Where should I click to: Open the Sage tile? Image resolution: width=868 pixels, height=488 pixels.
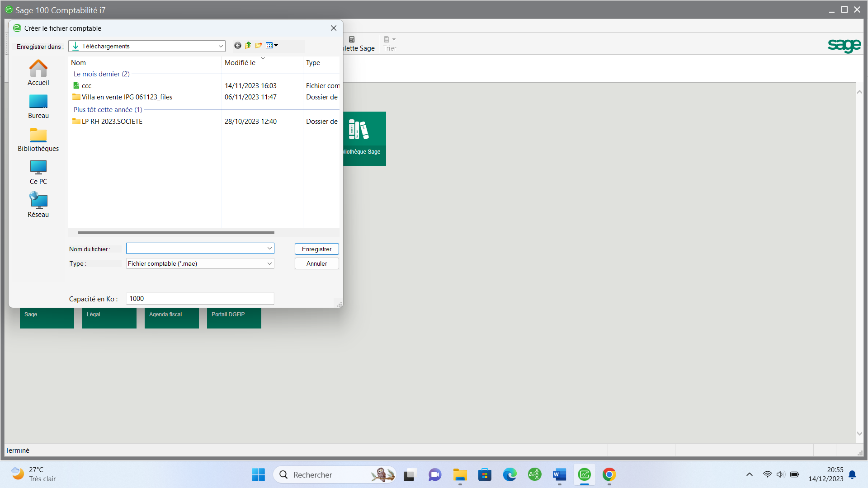[x=47, y=318]
